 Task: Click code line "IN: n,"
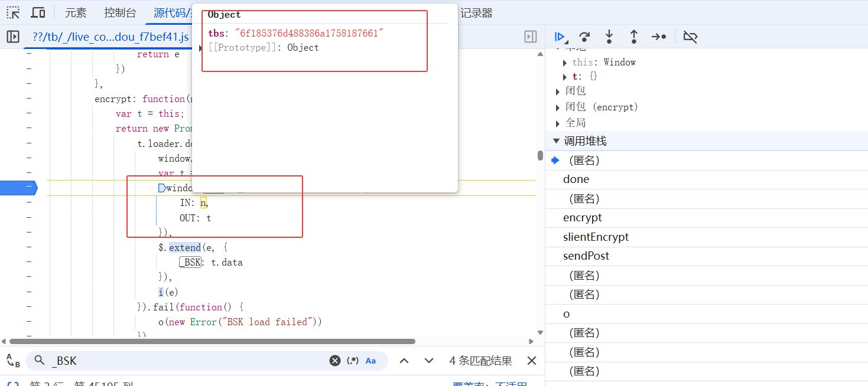point(194,202)
